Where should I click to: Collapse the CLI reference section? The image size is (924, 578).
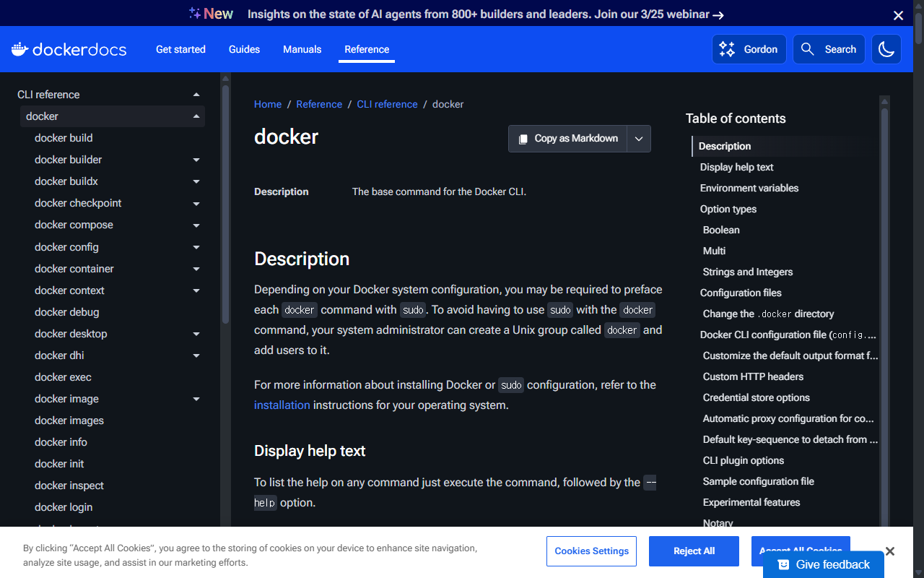(x=196, y=94)
